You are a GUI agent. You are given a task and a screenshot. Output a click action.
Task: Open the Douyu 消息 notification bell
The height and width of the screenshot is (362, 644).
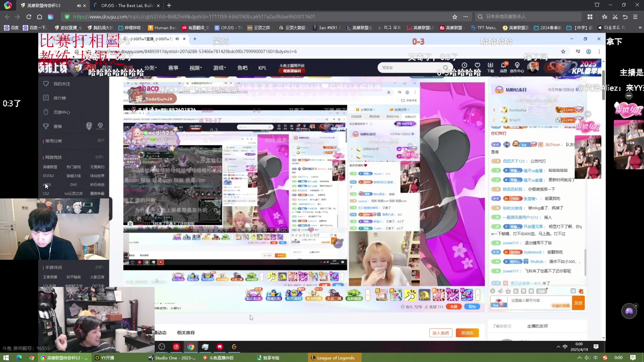(x=503, y=67)
